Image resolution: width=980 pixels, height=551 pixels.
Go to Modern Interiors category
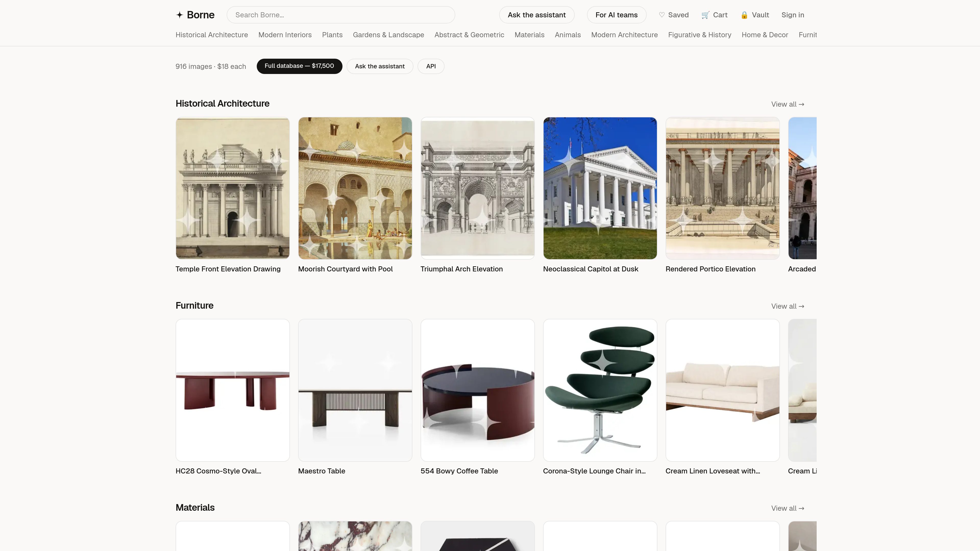[x=285, y=35]
